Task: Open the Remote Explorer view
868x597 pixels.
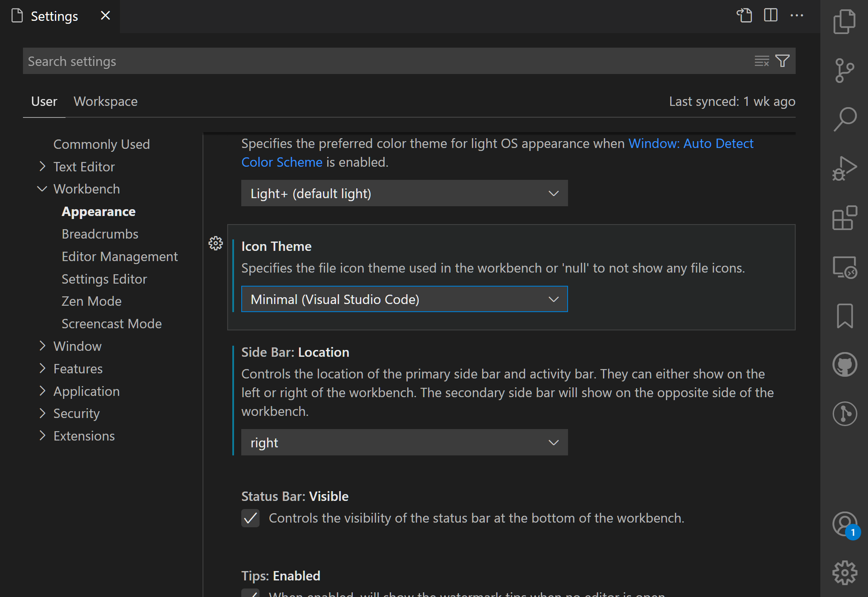Action: [x=845, y=267]
